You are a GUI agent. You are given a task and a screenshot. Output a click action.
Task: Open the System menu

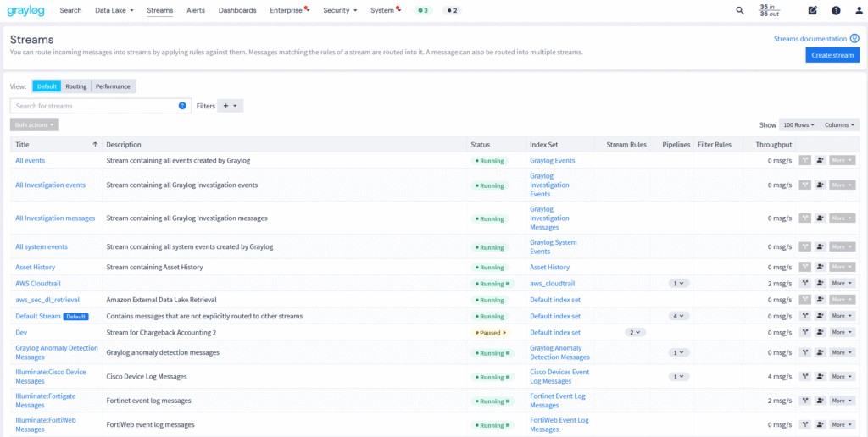(385, 10)
